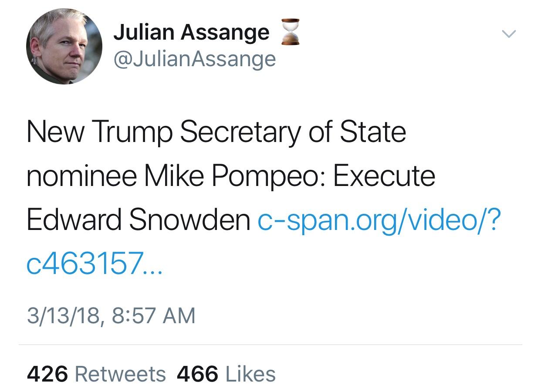This screenshot has width=541, height=392.
Task: Click the hourglass emoji beside the name
Action: tap(290, 32)
